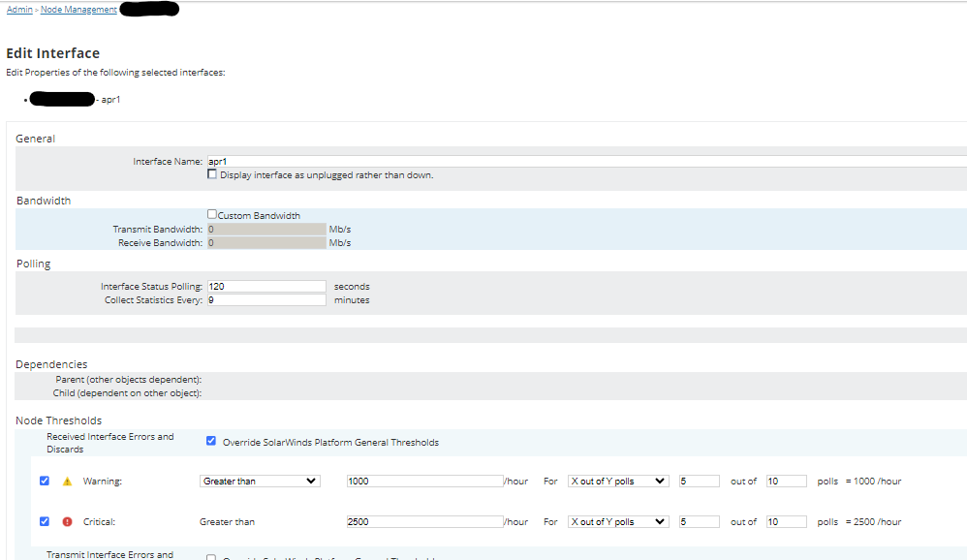967x560 pixels.
Task: Open the Node Management breadcrumb link
Action: click(x=78, y=10)
